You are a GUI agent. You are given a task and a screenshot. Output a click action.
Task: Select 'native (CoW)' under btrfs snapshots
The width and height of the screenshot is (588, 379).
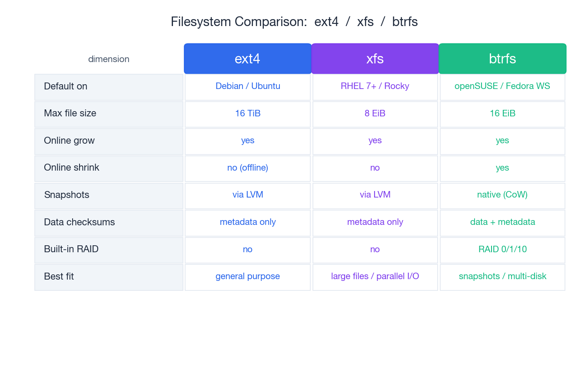coord(502,195)
